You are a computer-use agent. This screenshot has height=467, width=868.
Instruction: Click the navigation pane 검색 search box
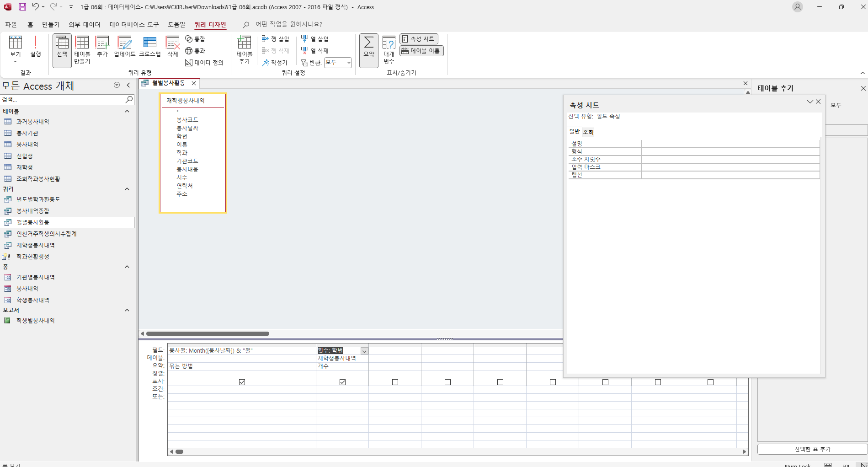pos(63,99)
